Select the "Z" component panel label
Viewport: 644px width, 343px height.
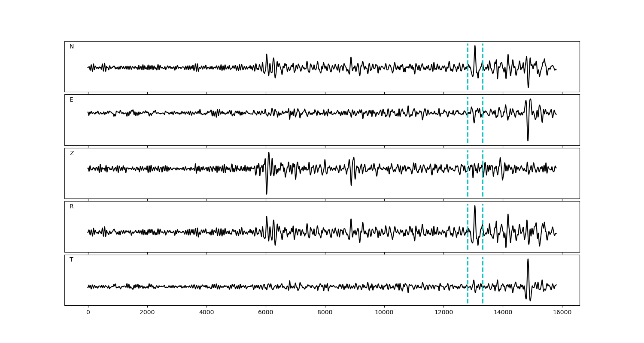coord(72,153)
